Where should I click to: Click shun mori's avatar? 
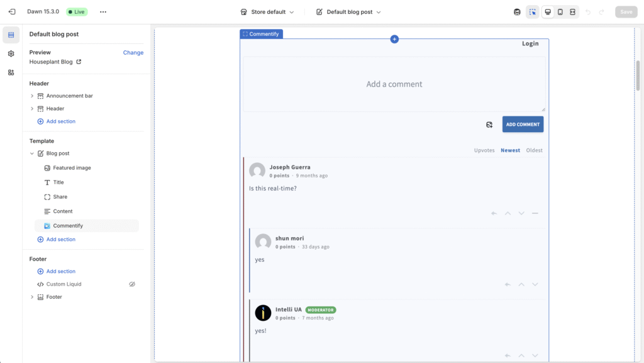pyautogui.click(x=263, y=242)
